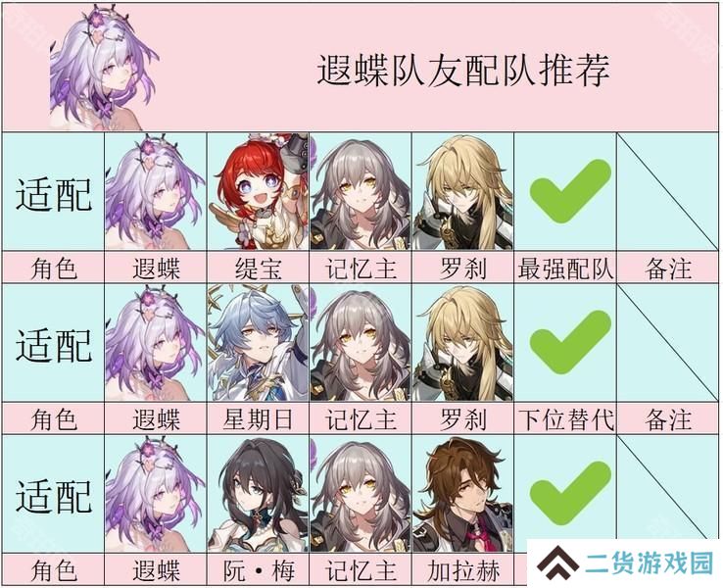
Task: Click the title 遐蝶队友配队推荐
Action: (463, 71)
